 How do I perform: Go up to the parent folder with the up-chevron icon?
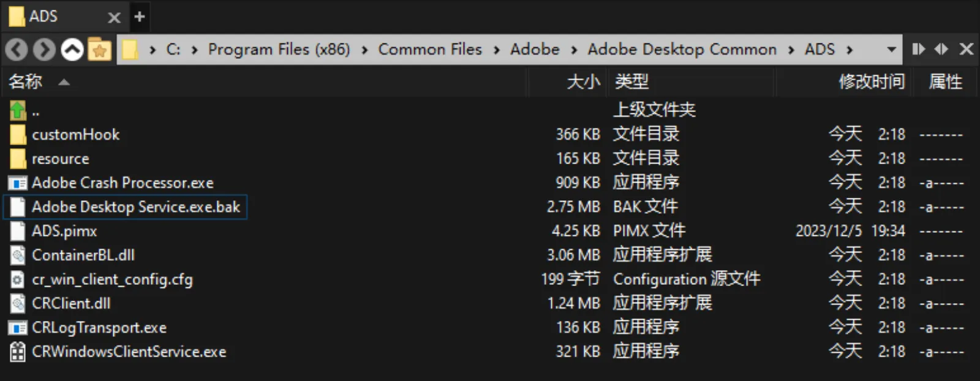[x=72, y=49]
